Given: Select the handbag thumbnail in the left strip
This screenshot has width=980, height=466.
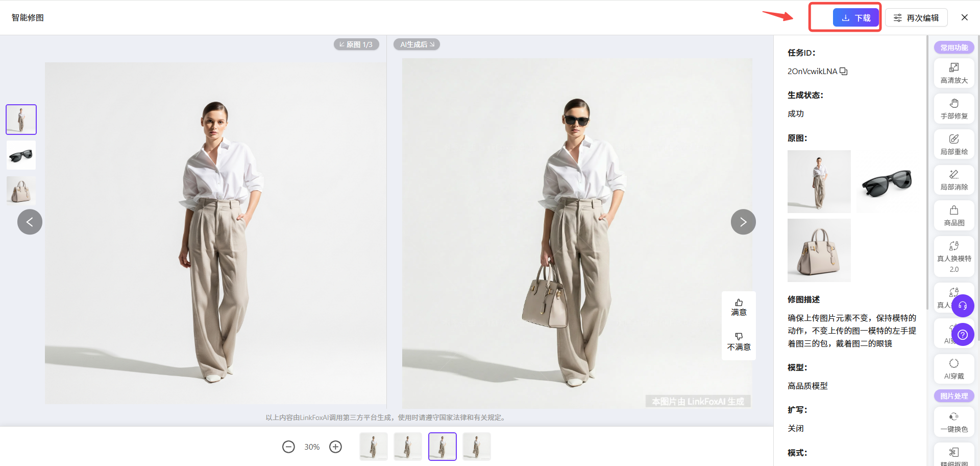Looking at the screenshot, I should 21,191.
